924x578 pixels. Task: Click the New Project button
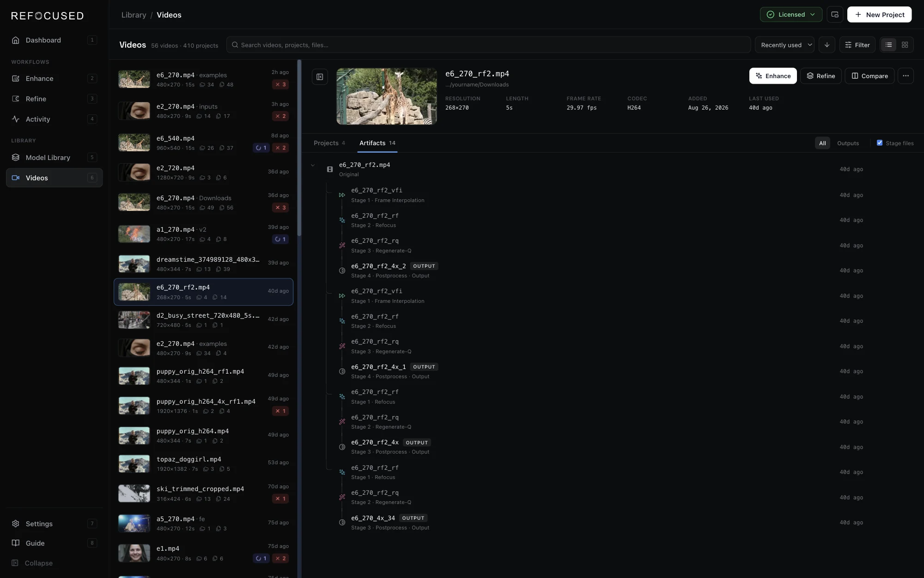[x=879, y=15]
